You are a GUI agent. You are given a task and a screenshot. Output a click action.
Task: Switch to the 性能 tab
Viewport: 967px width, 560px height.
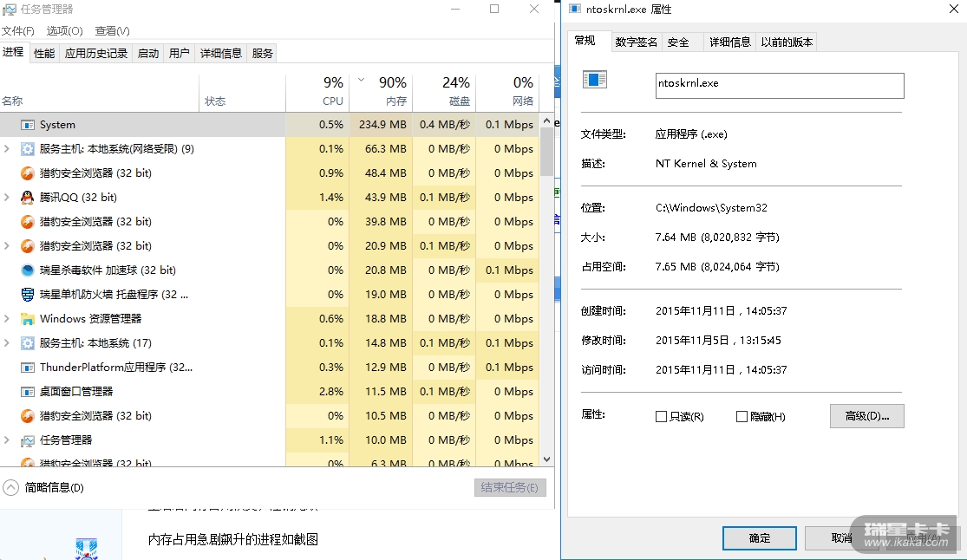(x=44, y=54)
